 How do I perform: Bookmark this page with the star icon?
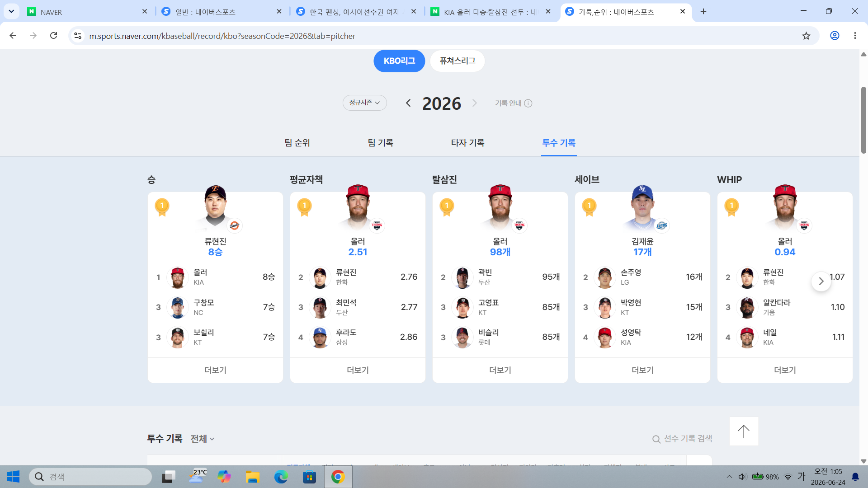tap(806, 36)
